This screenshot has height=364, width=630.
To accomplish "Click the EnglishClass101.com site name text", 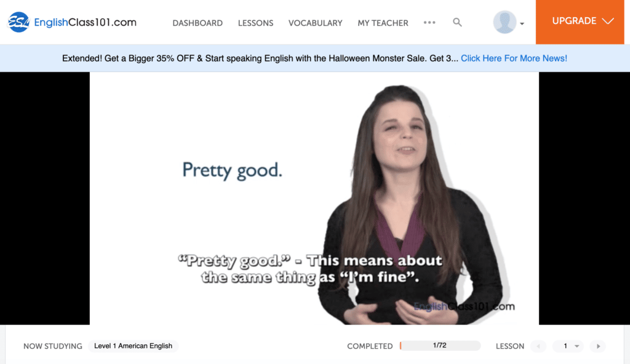I will (85, 22).
